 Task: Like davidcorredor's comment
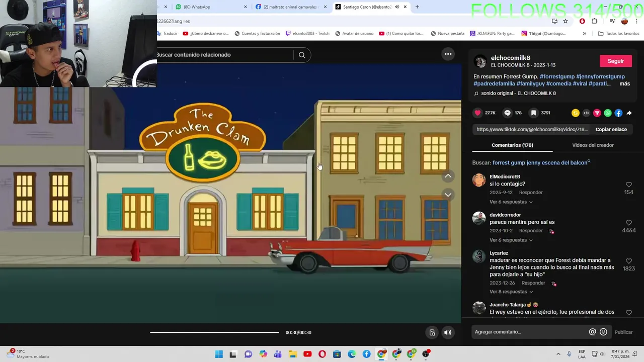[x=628, y=223]
